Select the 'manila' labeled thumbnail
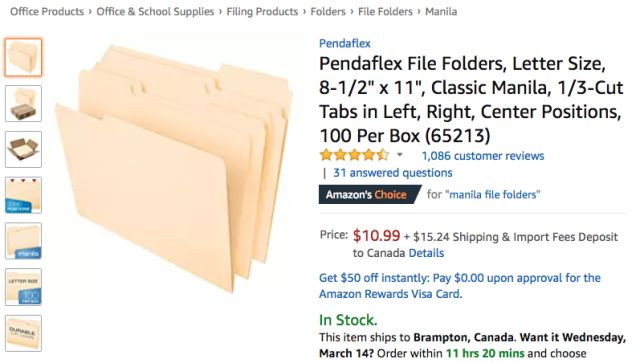 click(23, 241)
